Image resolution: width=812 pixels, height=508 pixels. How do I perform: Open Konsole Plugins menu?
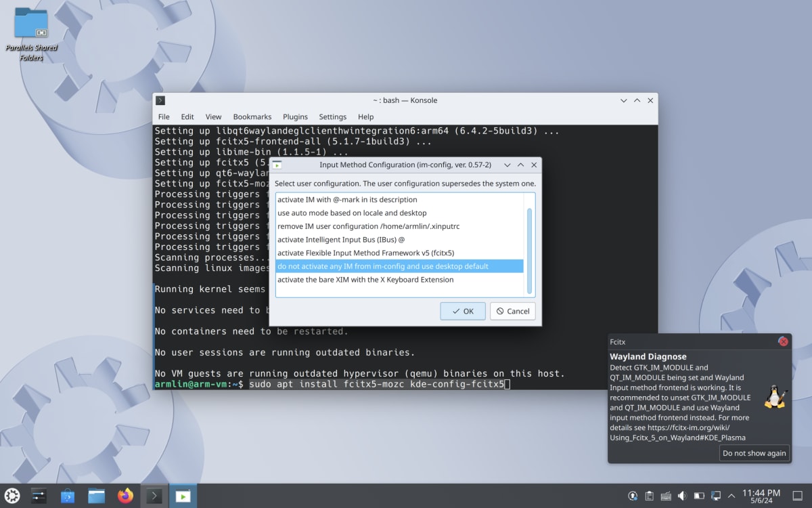tap(295, 117)
